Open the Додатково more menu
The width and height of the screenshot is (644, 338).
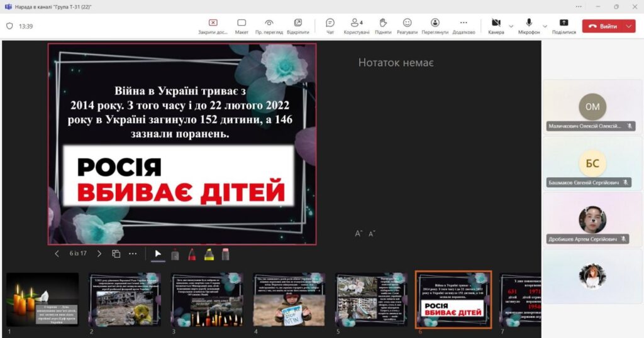[464, 26]
